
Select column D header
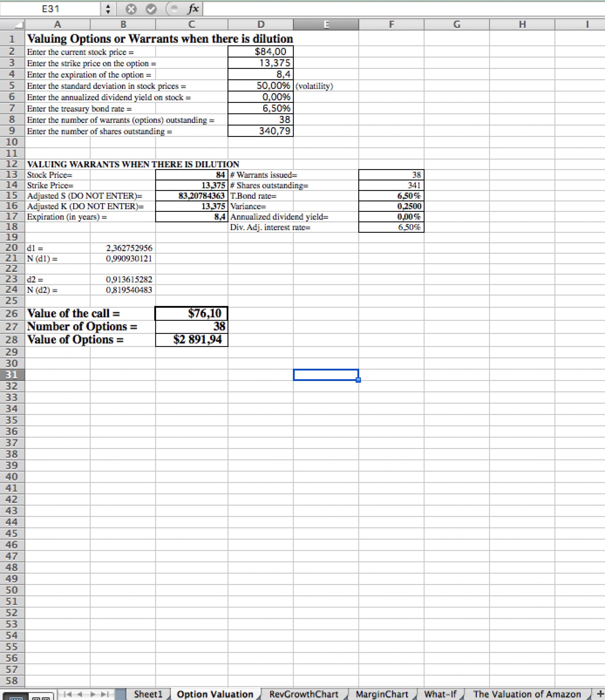(260, 24)
